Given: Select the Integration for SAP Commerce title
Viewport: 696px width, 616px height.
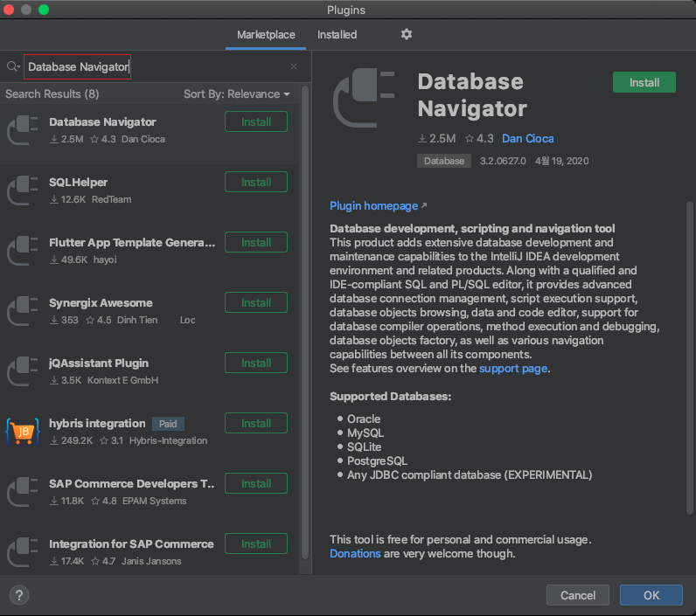Looking at the screenshot, I should point(131,544).
